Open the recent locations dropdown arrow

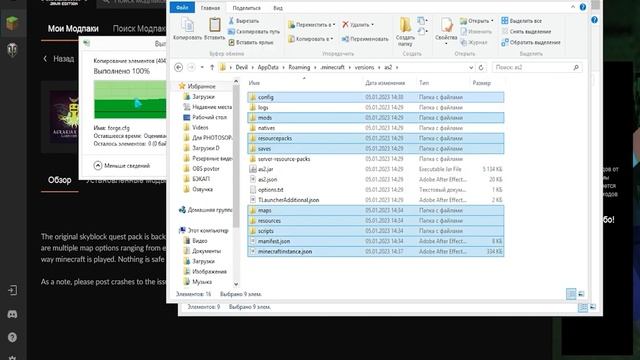pos(202,67)
